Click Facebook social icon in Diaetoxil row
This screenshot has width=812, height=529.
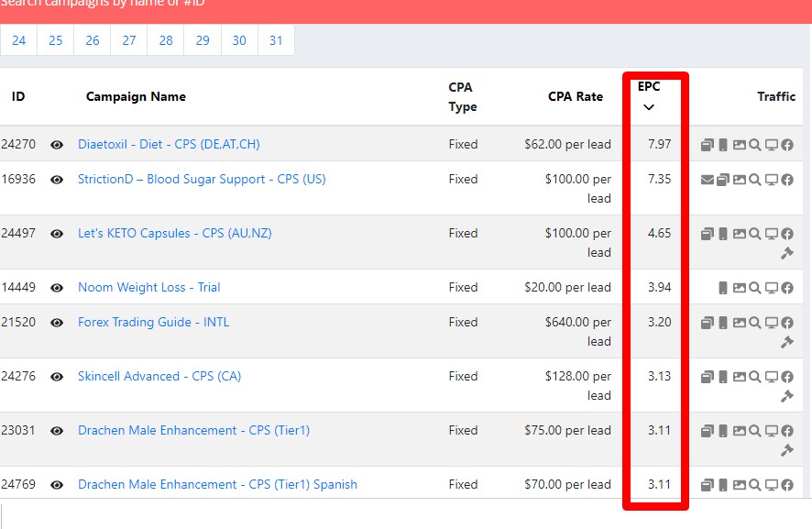(787, 145)
